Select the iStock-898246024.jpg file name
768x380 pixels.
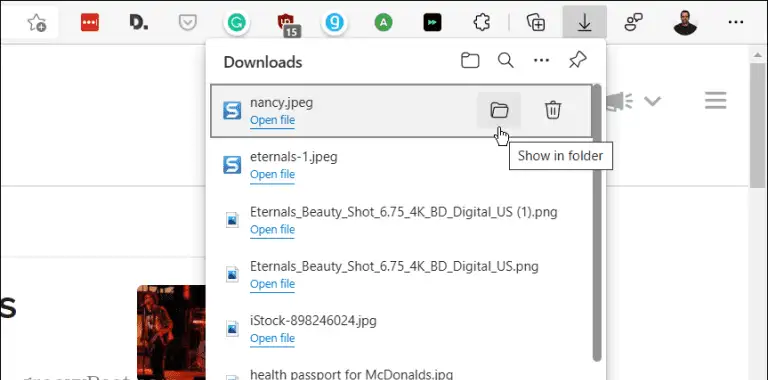click(313, 321)
